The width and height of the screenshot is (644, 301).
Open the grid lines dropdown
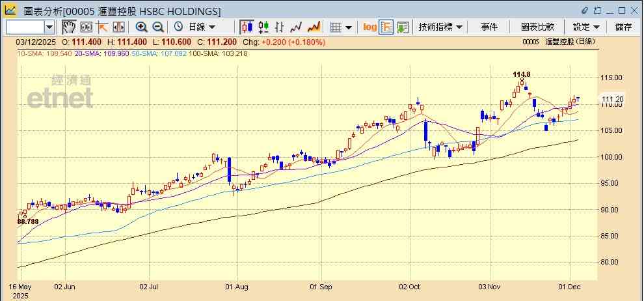pyautogui.click(x=341, y=27)
